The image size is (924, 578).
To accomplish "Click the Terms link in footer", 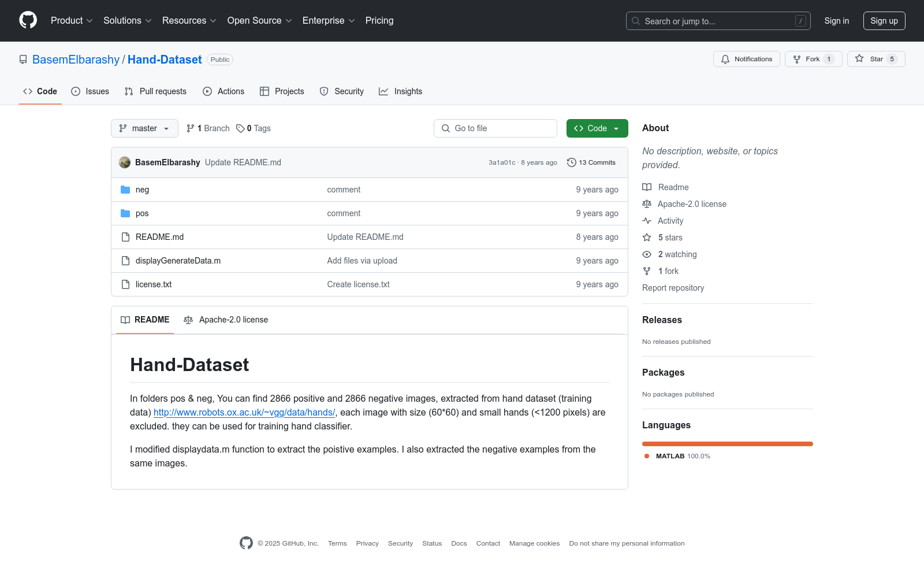I will (337, 543).
